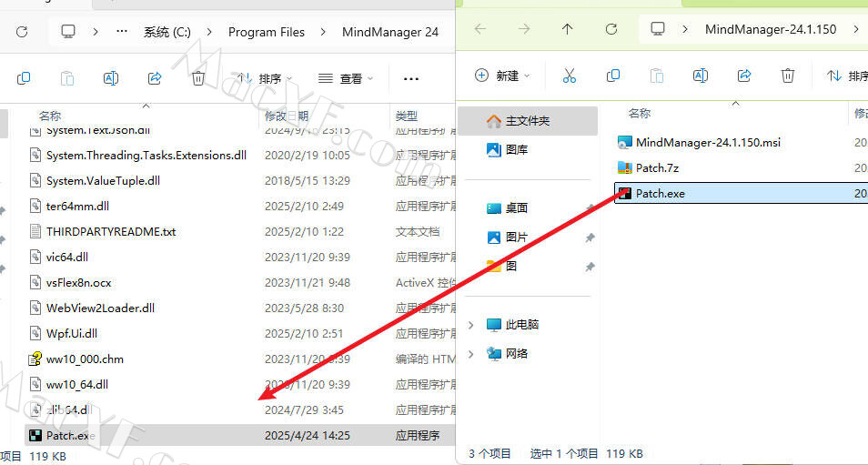Click the this-PC monitor icon in right window address bar
Image resolution: width=868 pixels, height=465 pixels.
(x=658, y=29)
